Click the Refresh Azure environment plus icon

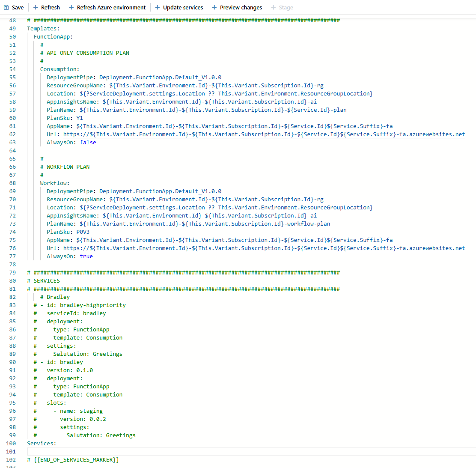(x=71, y=7)
